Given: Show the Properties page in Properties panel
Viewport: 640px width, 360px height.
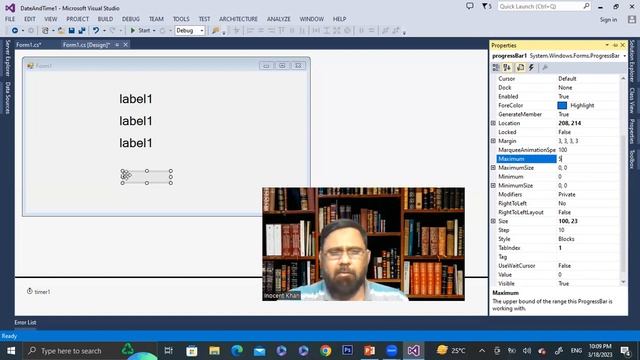Looking at the screenshot, I should tap(520, 68).
